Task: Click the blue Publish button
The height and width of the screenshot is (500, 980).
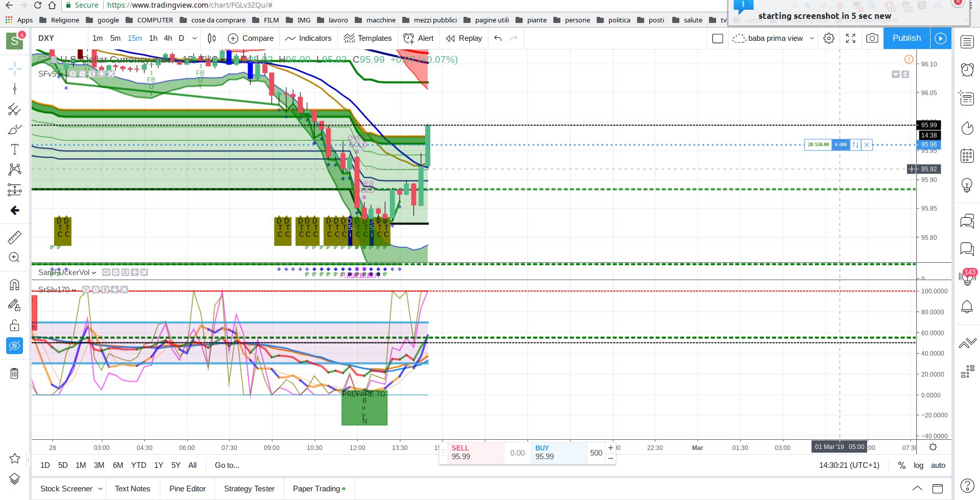Action: (x=906, y=38)
